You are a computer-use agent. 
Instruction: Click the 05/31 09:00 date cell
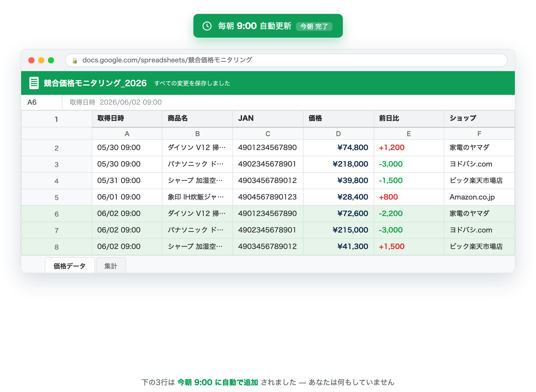127,181
